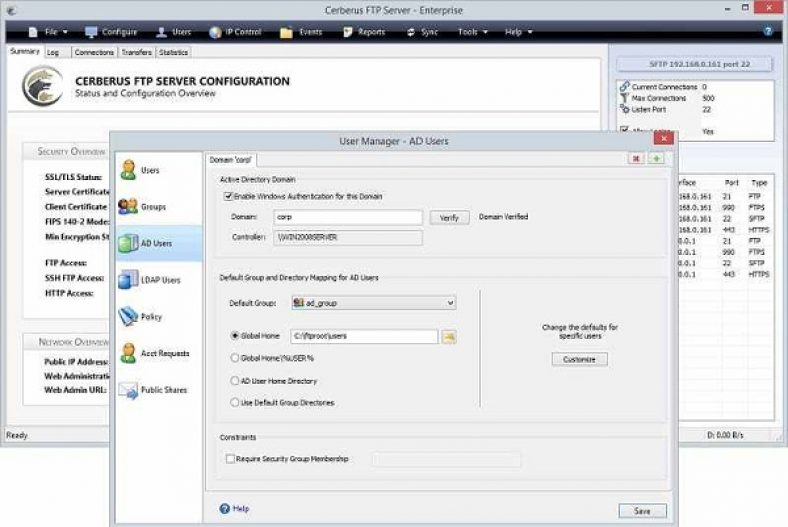The height and width of the screenshot is (527, 788).
Task: Switch to the Transfers tab
Action: point(136,52)
